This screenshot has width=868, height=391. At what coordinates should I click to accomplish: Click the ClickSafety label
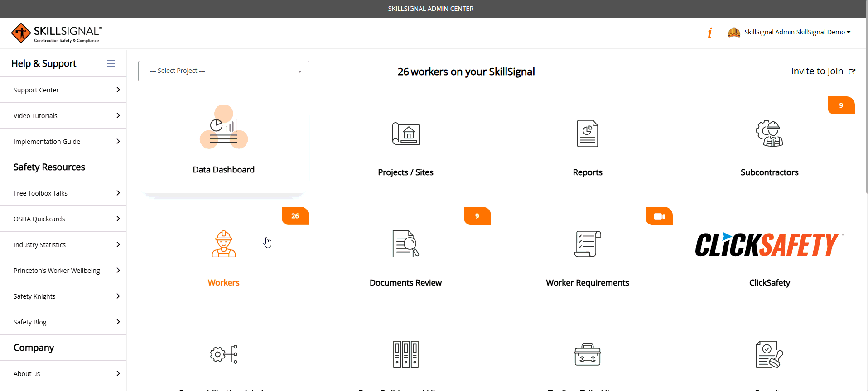(x=769, y=283)
